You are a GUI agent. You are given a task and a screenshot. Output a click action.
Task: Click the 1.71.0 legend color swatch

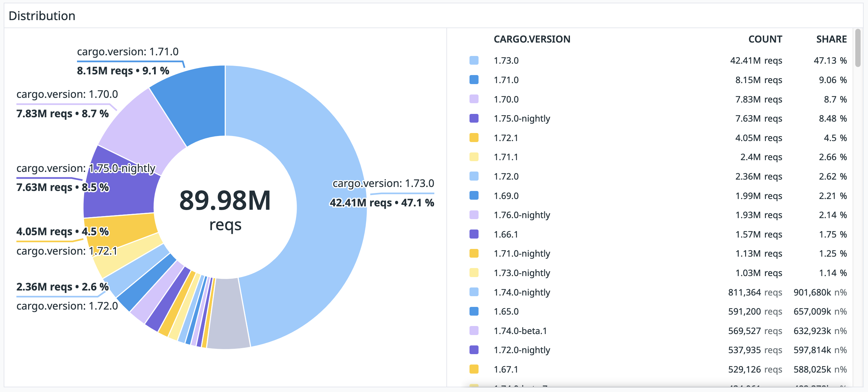[474, 80]
